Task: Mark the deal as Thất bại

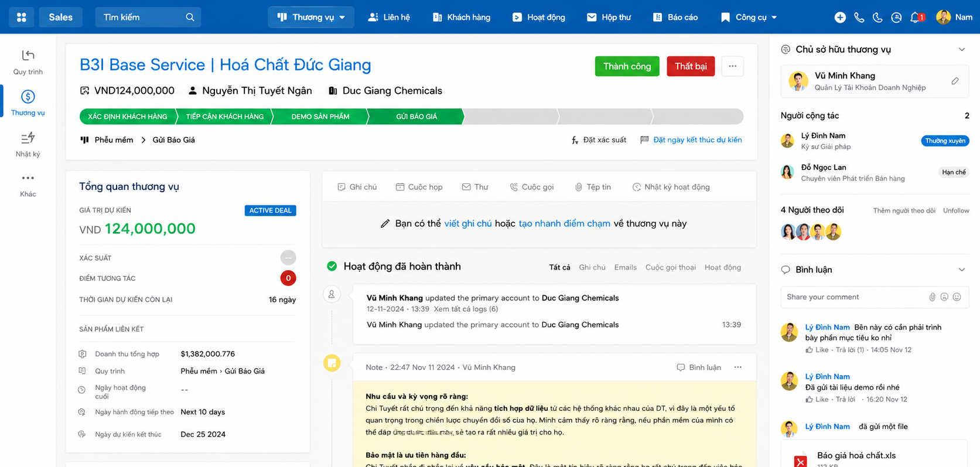Action: 691,66
